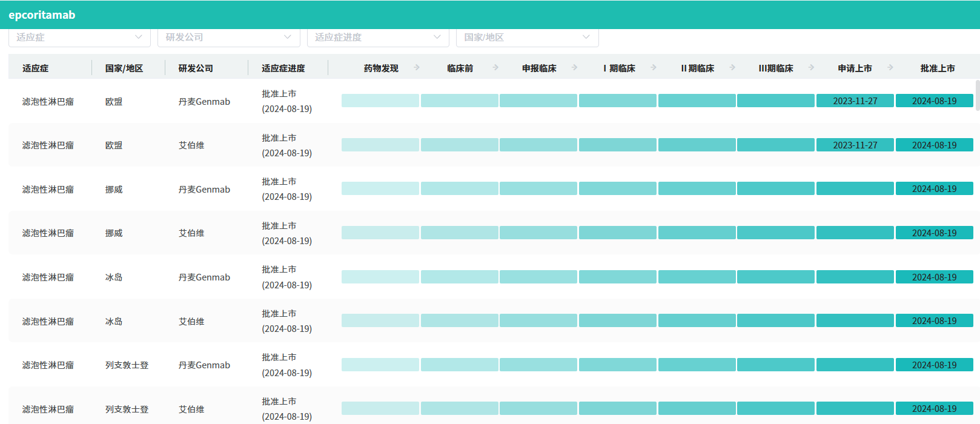Click 丹麦Genmab in the first 欧盟 row
Screen dimensions: 980x424
[x=204, y=102]
